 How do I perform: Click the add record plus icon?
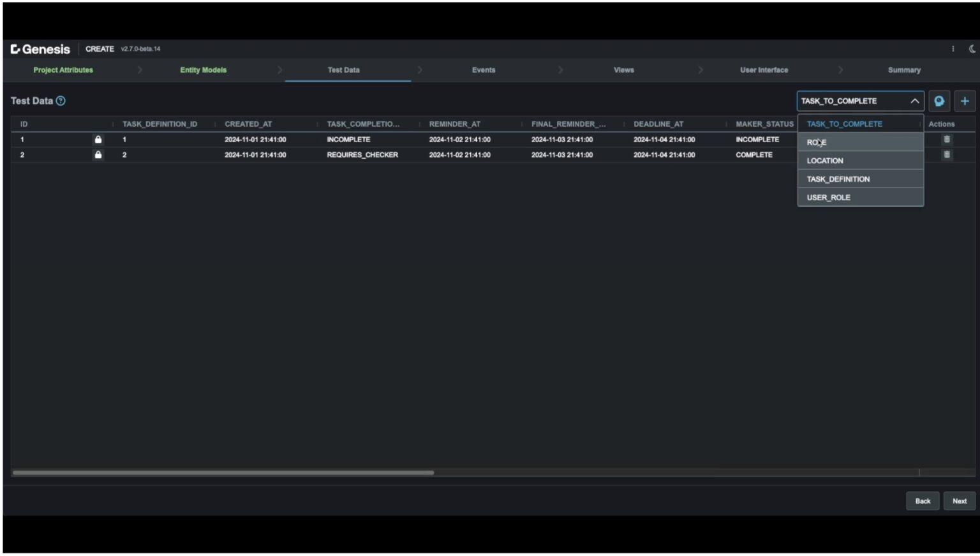pyautogui.click(x=965, y=101)
